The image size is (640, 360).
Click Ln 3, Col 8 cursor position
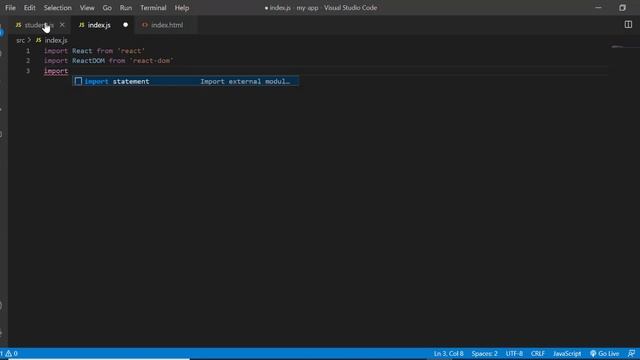(449, 353)
